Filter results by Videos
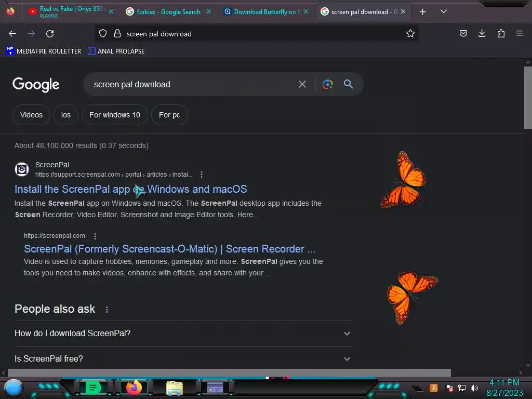Viewport: 532px width, 399px height. point(31,115)
